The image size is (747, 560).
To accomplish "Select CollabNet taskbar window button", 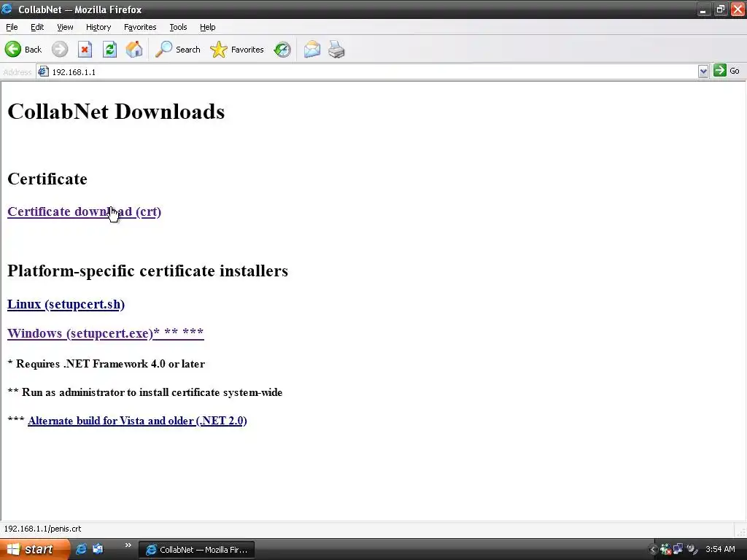I will [197, 550].
